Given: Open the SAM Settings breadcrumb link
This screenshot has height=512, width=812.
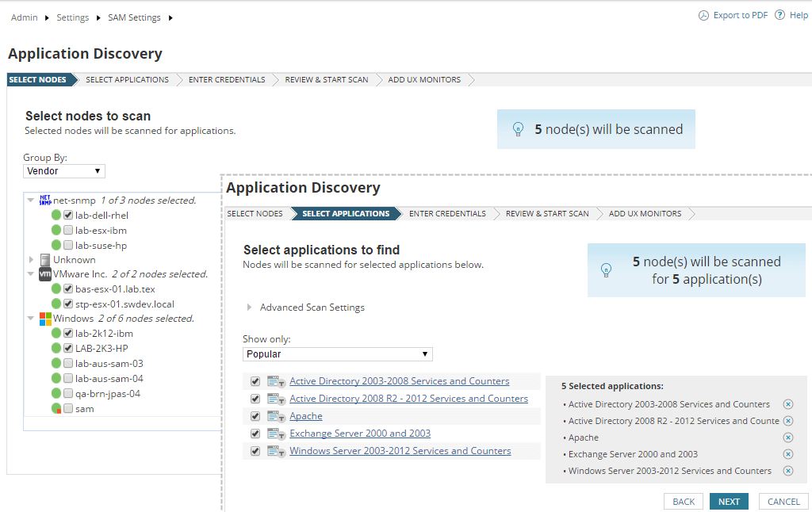Looking at the screenshot, I should pyautogui.click(x=134, y=17).
